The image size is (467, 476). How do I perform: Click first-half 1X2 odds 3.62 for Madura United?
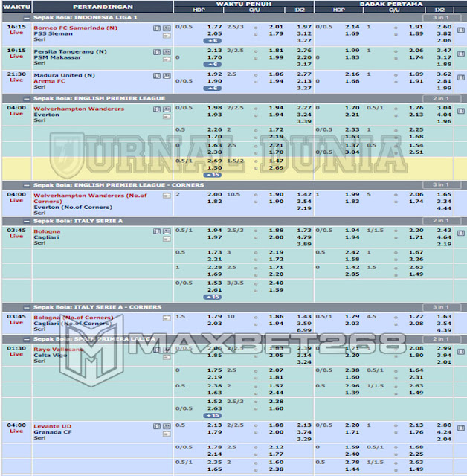pos(444,74)
